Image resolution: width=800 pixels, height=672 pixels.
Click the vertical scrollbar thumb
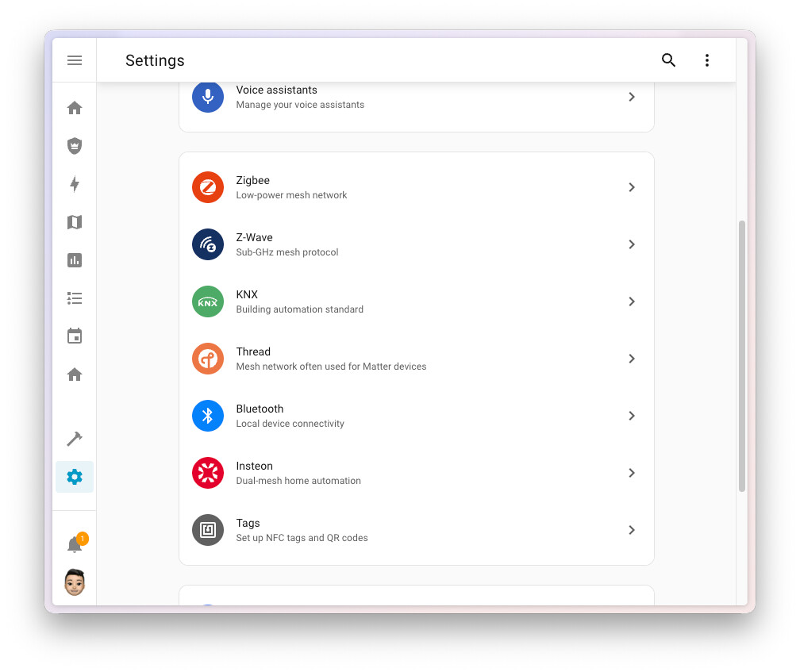(x=742, y=356)
